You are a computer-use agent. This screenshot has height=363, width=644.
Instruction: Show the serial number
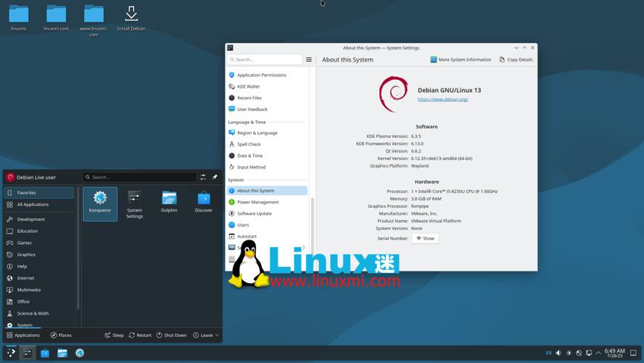pos(425,238)
